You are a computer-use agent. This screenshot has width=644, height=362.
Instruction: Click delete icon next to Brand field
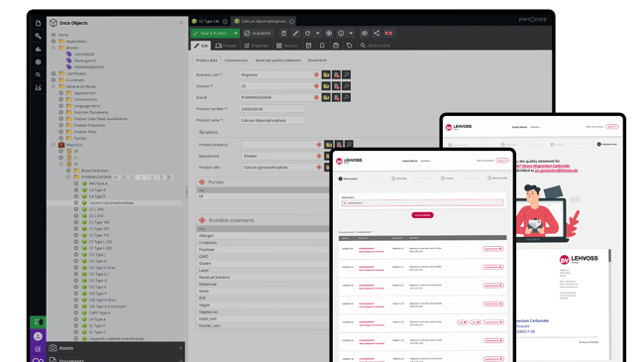coord(337,97)
